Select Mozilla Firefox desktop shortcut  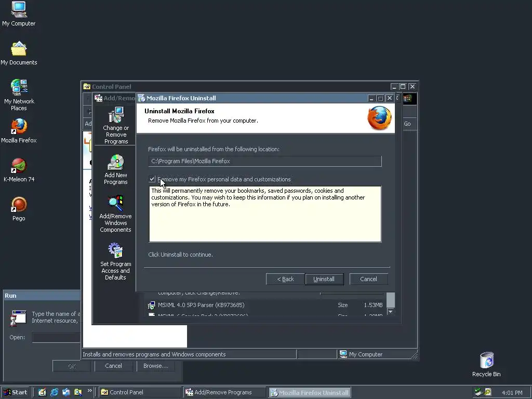(x=19, y=130)
